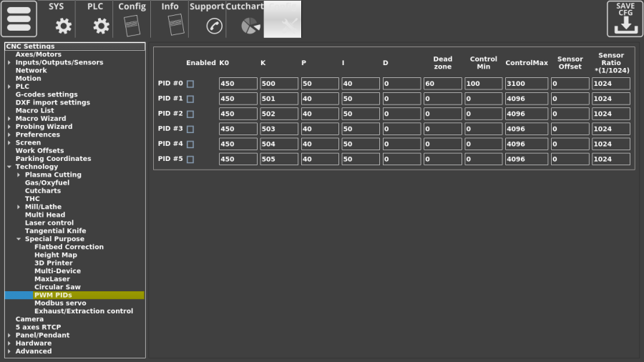This screenshot has width=644, height=362.
Task: Select Network settings item
Action: tap(31, 70)
